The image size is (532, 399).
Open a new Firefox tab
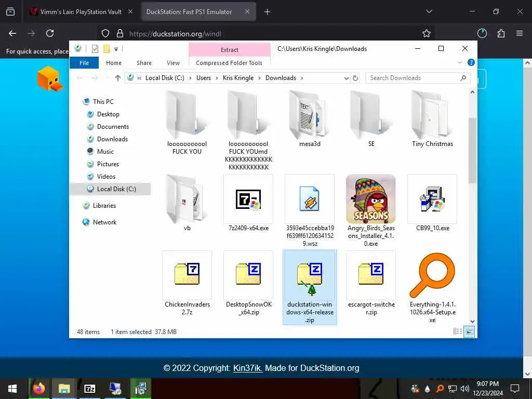click(267, 12)
